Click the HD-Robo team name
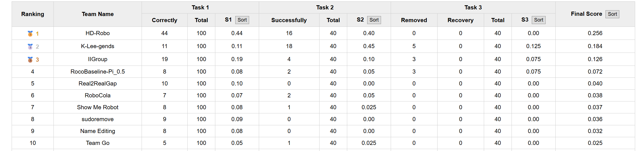Viewport: 644px width, 151px height. [98, 33]
